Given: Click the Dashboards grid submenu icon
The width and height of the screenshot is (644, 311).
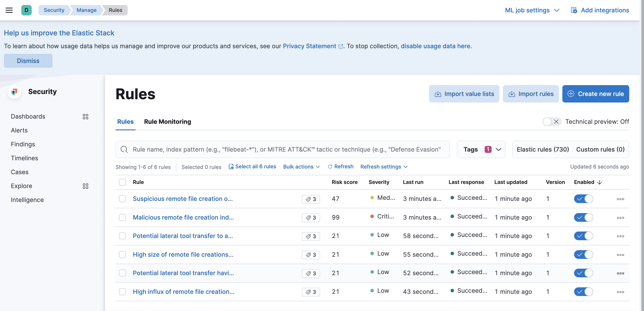Looking at the screenshot, I should (x=86, y=116).
